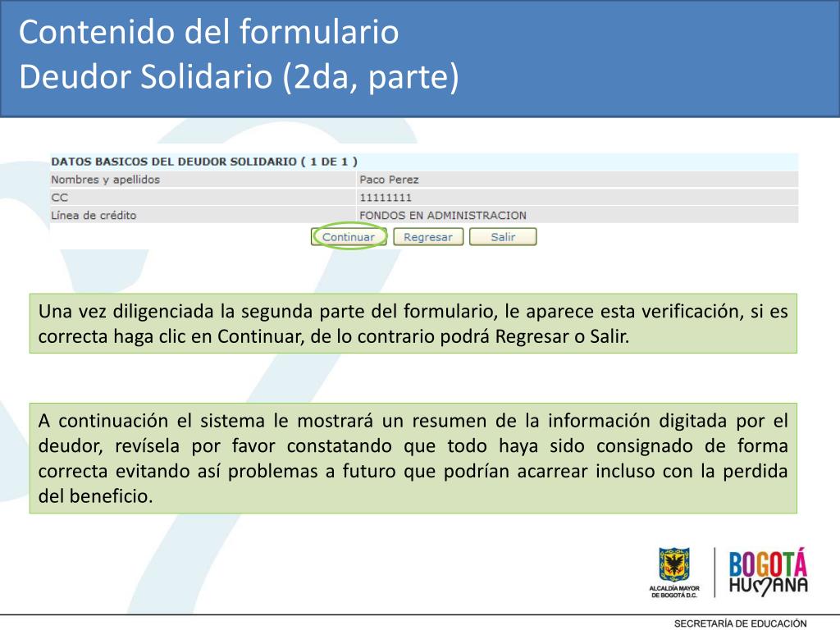
Task: Click the 'Nombres y apellidos' label
Action: 106,180
